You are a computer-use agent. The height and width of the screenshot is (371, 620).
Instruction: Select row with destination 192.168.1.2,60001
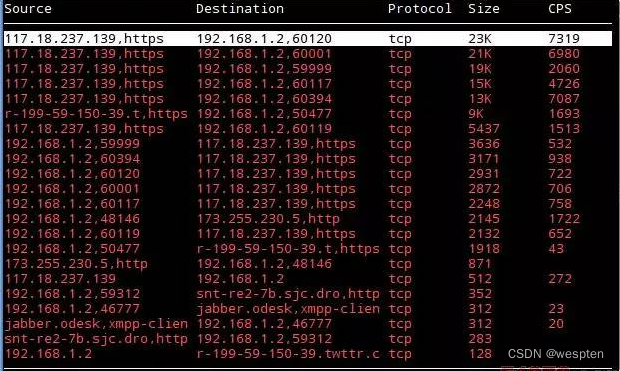308,54
